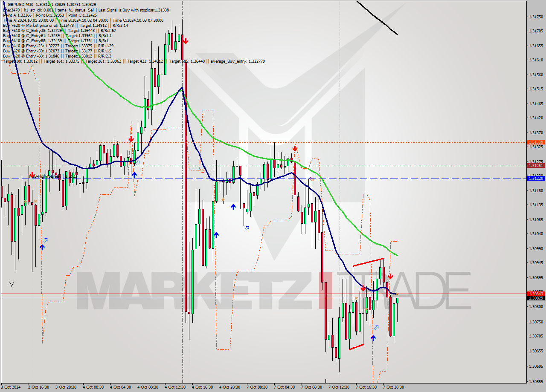Select the orange 1.31338 stoploss price tag
Image resolution: width=546 pixels, height=392 pixels.
535,142
